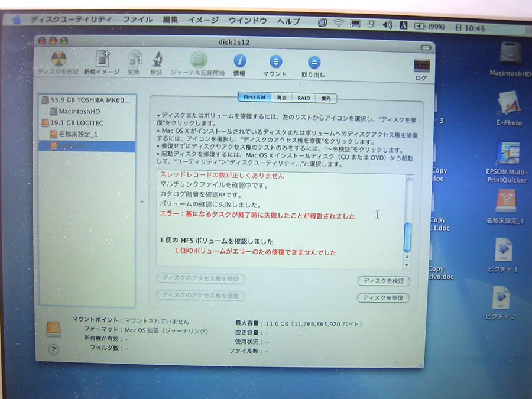Open the ウインドウ menu
The height and width of the screenshot is (399, 532).
(248, 21)
